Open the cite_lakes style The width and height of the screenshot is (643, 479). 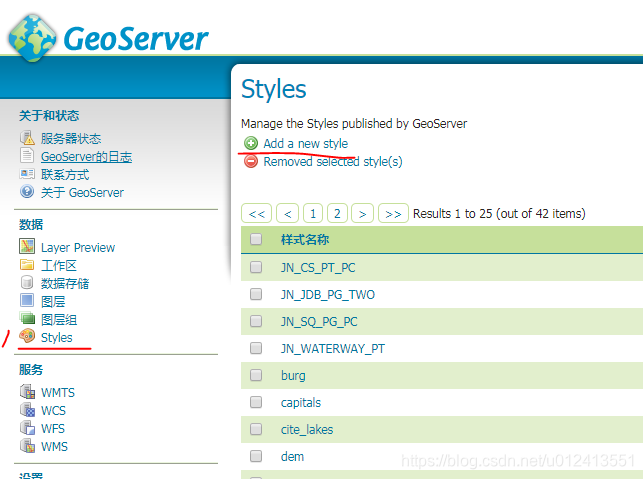coord(307,429)
